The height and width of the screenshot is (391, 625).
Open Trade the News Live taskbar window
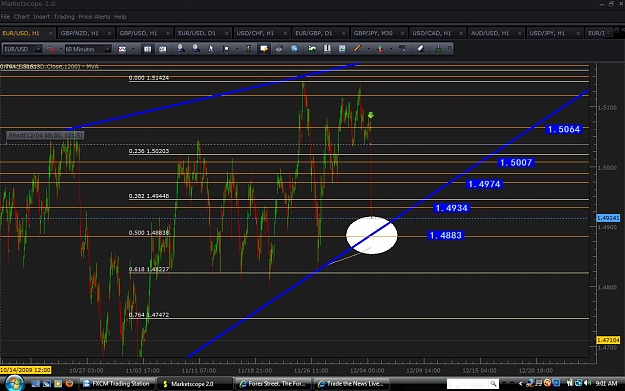point(351,384)
